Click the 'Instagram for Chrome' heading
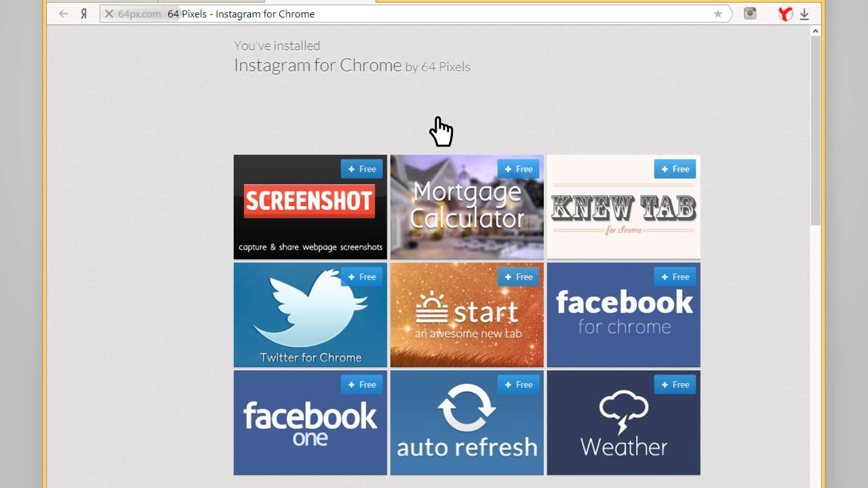The image size is (868, 488). coord(317,65)
